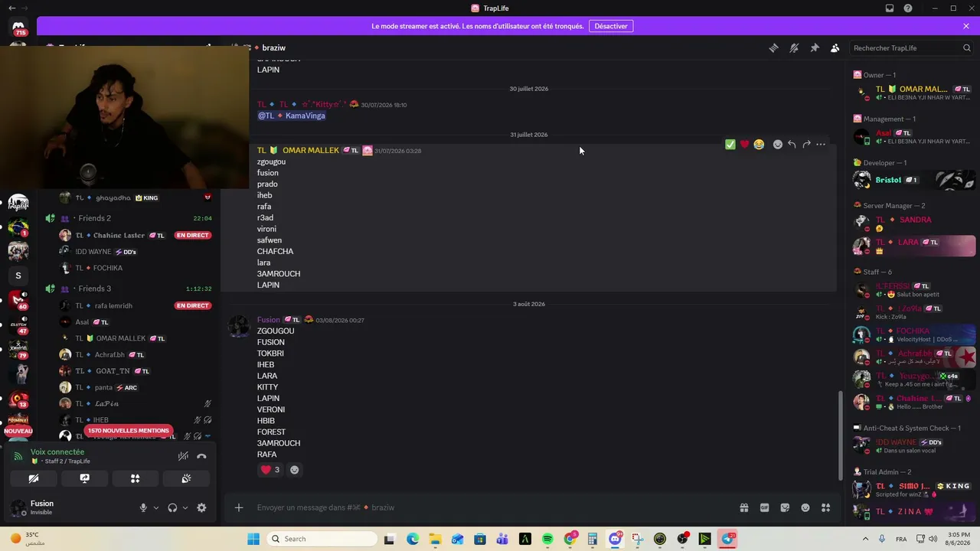Select Chahine Laster in Friends 2 channel
Screen dimensions: 980x551
click(136, 235)
